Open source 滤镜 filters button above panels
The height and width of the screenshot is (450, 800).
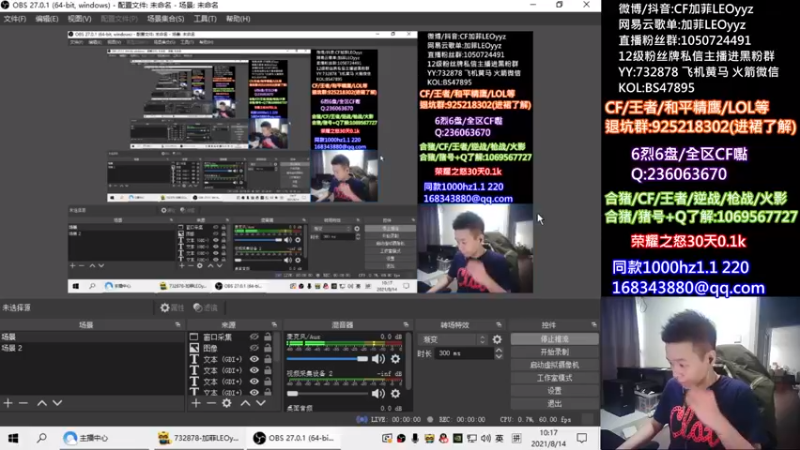(x=206, y=308)
